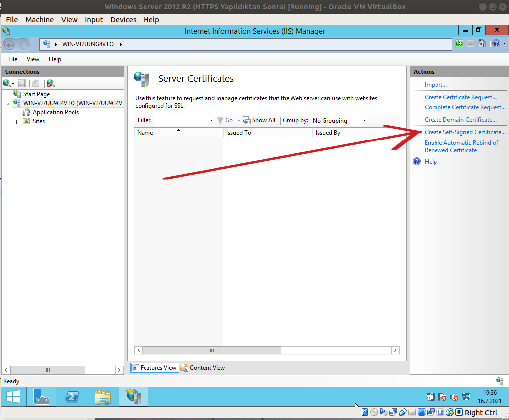The image size is (509, 420).
Task: Open the IIS Manager File menu
Action: (13, 59)
